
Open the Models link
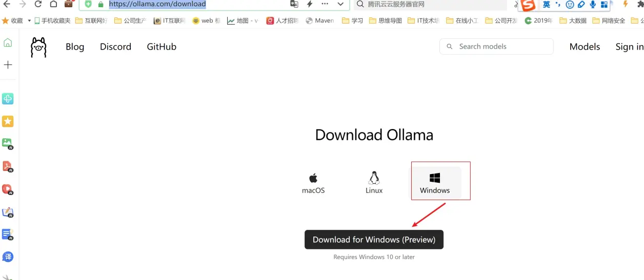click(x=585, y=47)
